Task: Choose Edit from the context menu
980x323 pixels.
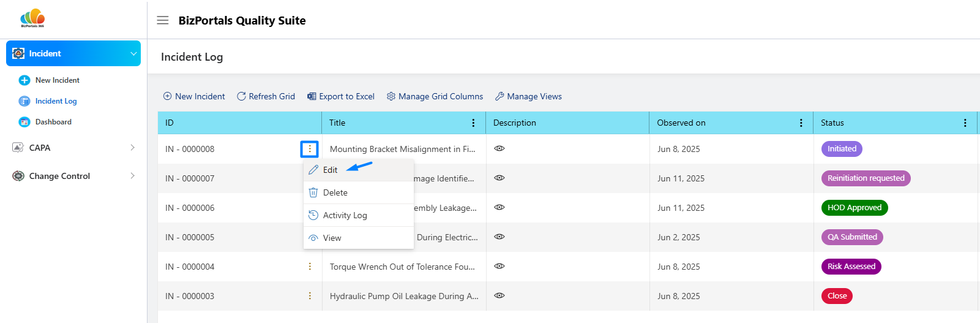Action: (359, 170)
